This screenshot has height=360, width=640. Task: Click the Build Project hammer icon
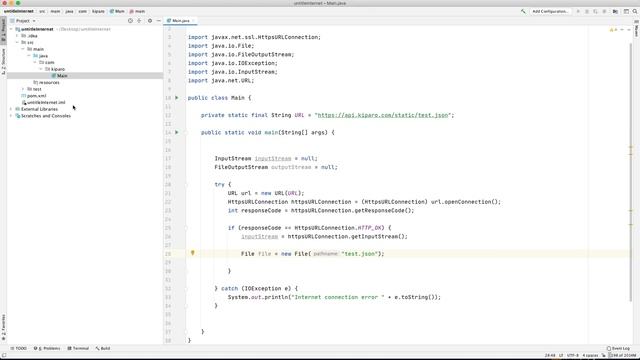(x=523, y=11)
